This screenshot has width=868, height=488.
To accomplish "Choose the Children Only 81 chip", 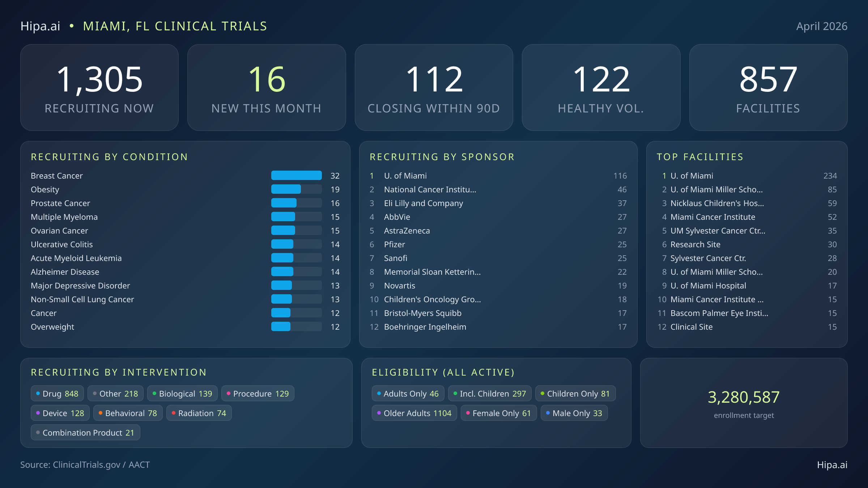I will coord(575,393).
